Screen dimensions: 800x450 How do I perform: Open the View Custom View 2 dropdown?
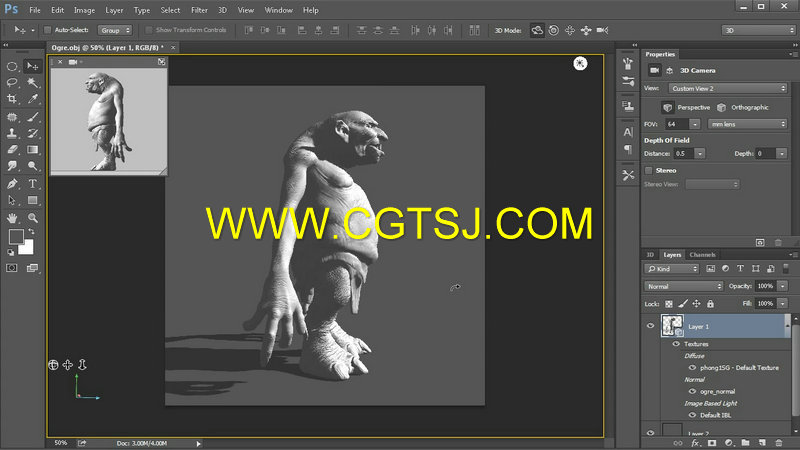coord(728,88)
